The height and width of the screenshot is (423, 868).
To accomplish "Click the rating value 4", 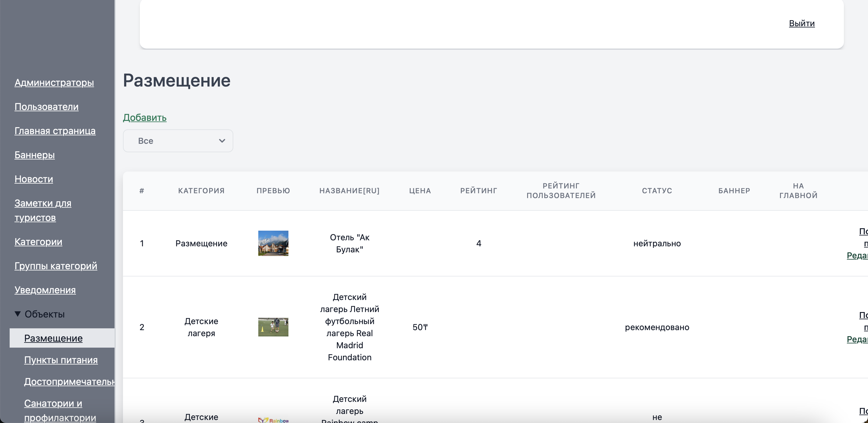I will pos(479,243).
